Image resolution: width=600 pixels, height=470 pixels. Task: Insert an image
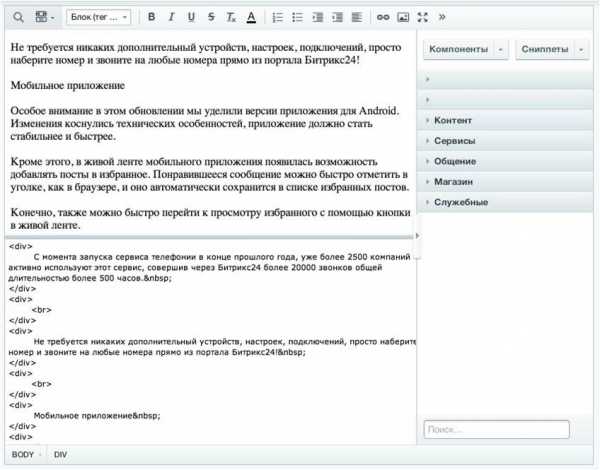[403, 17]
